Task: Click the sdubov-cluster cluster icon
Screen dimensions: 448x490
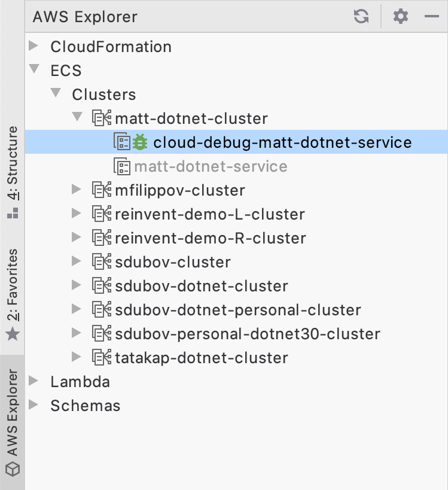Action: click(102, 262)
